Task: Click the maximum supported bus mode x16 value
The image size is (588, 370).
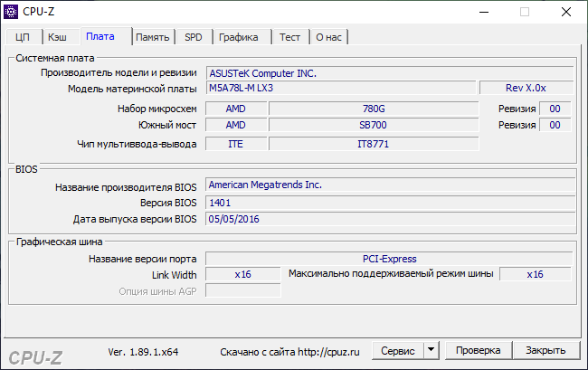Action: tap(536, 274)
